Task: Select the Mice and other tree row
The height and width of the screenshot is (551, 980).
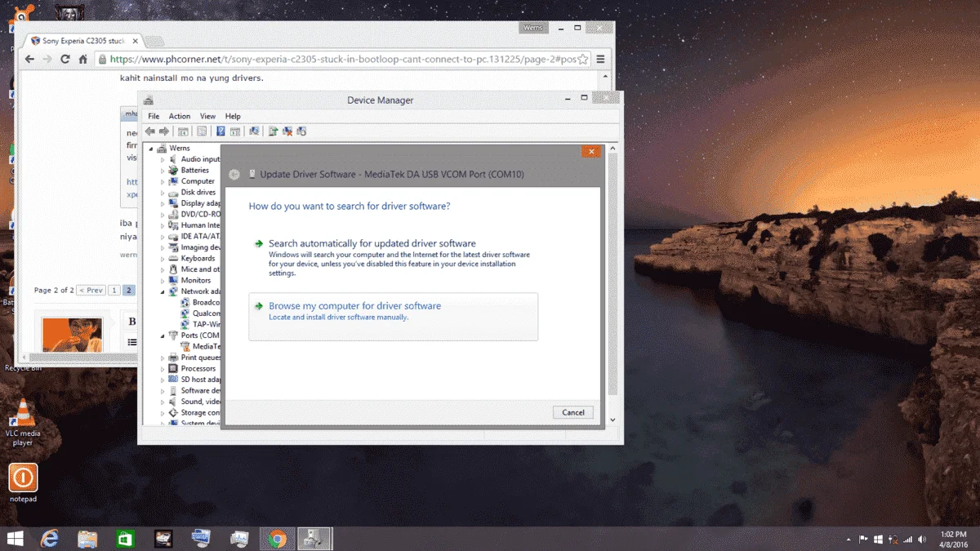Action: [x=194, y=269]
